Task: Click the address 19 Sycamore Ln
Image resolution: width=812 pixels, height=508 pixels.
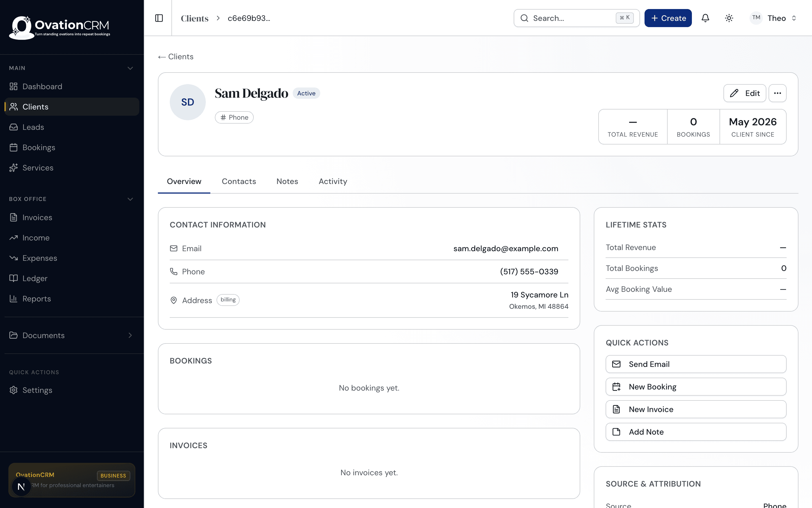Action: pos(540,295)
